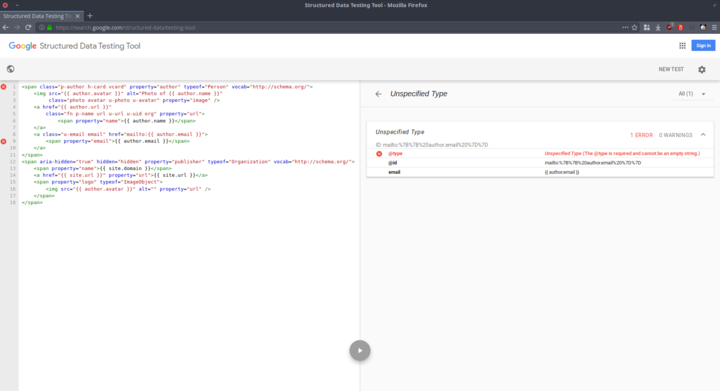This screenshot has height=391, width=720.
Task: Open the All (1) filter dropdown
Action: click(x=692, y=94)
